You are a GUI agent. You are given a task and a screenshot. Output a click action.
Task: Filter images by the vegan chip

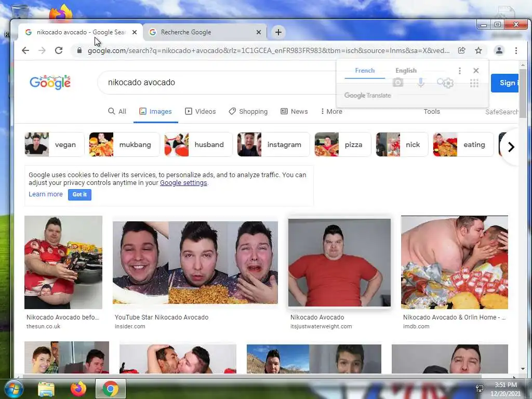(54, 144)
